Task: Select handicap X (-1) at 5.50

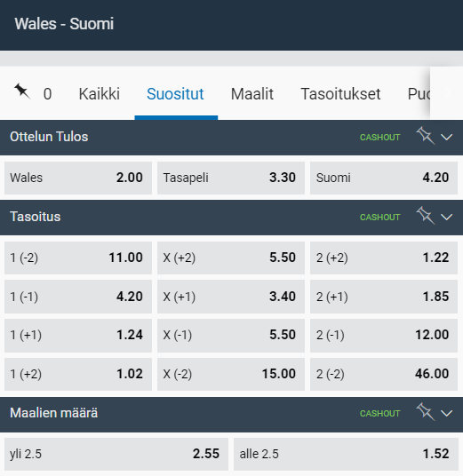Action: (231, 336)
